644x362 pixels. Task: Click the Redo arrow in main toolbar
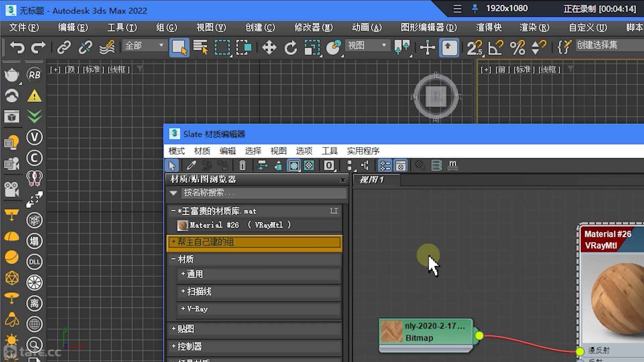(38, 47)
